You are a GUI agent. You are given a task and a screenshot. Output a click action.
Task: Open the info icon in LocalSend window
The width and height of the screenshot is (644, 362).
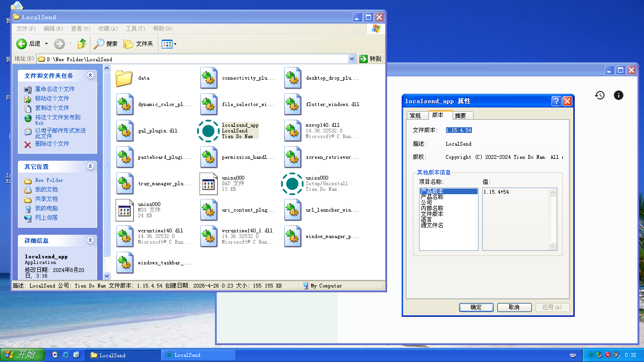coord(619,95)
